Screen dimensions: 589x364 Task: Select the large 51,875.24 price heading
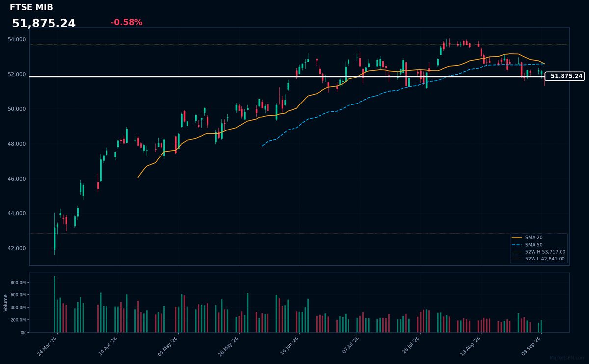[44, 24]
